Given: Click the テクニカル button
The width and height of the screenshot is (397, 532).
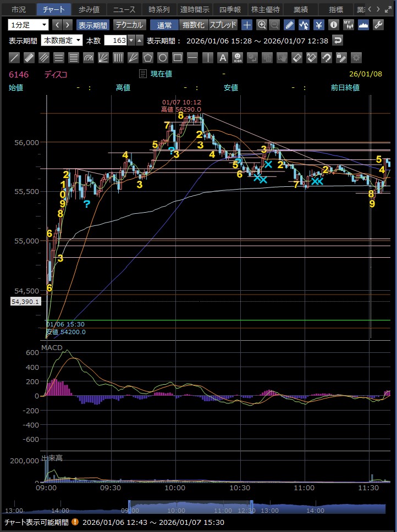Looking at the screenshot, I should click(129, 25).
